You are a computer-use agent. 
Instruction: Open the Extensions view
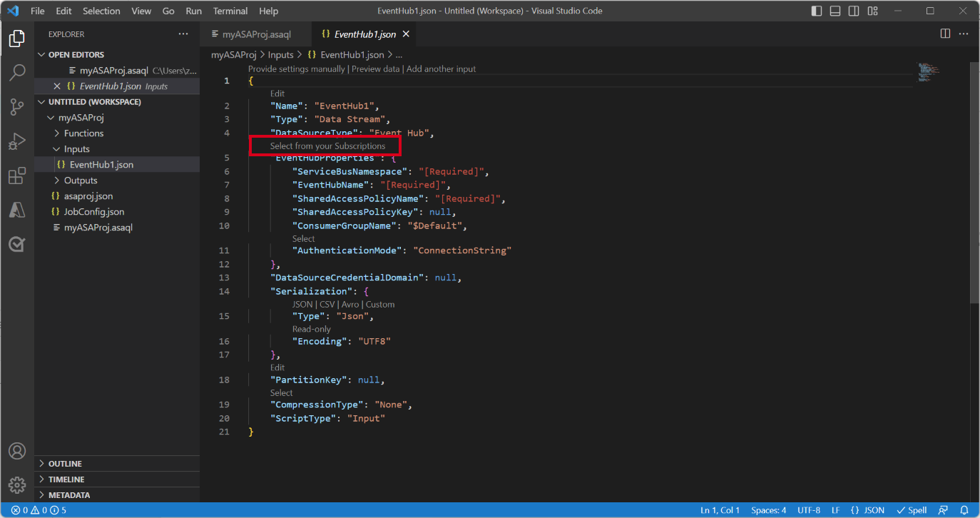click(x=17, y=176)
